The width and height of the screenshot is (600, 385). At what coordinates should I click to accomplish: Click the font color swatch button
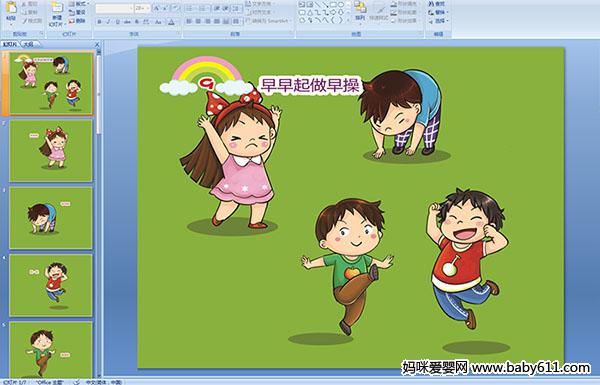click(171, 22)
